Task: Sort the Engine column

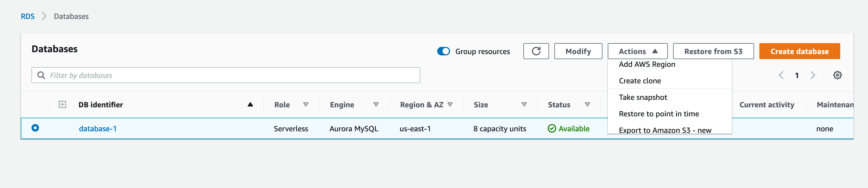Action: (376, 105)
